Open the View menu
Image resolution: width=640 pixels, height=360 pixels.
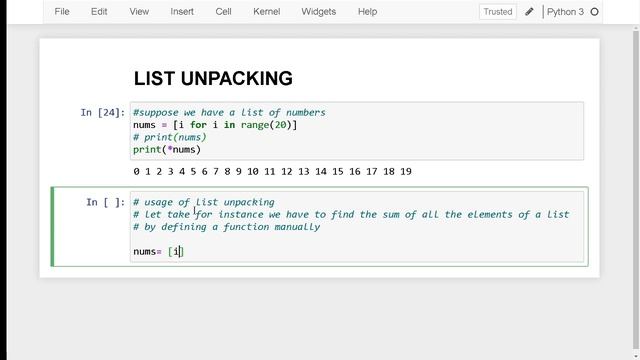139,11
